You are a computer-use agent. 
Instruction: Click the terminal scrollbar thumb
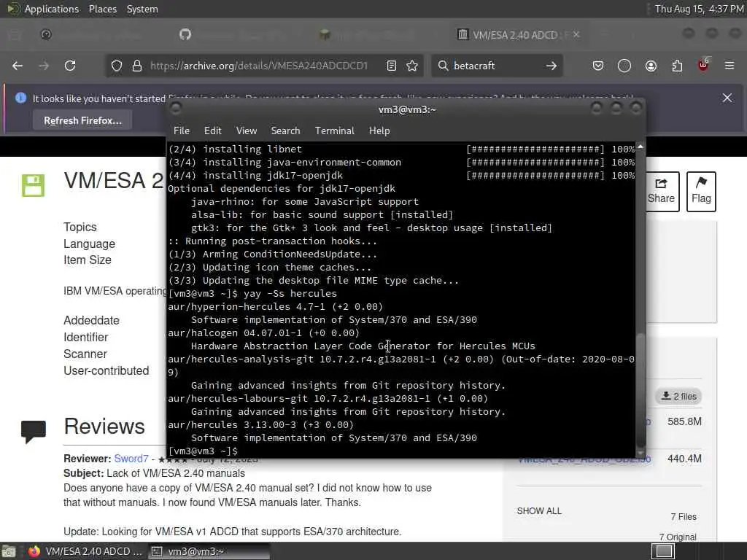pyautogui.click(x=640, y=389)
